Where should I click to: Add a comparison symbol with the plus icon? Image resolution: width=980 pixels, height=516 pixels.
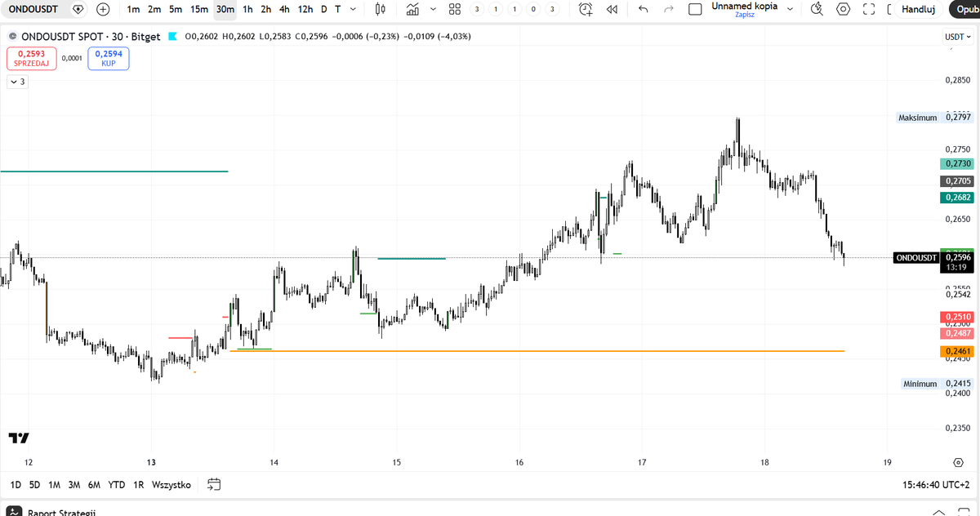[x=103, y=9]
